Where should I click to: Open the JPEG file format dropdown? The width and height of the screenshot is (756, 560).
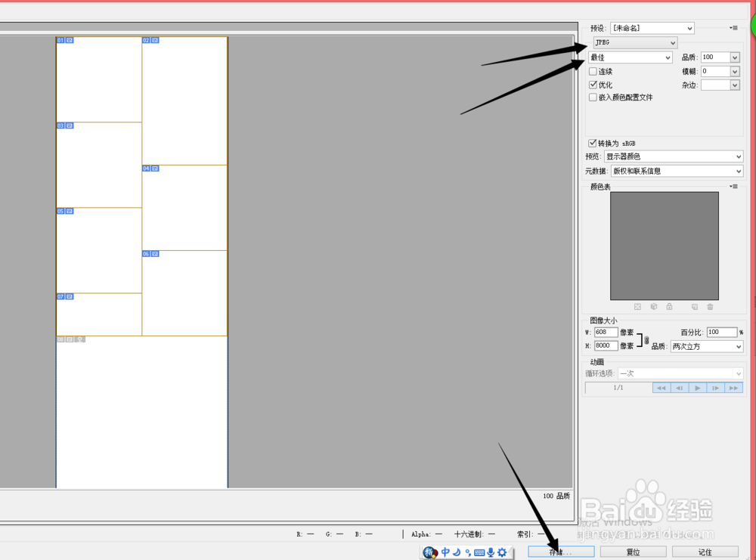point(635,42)
